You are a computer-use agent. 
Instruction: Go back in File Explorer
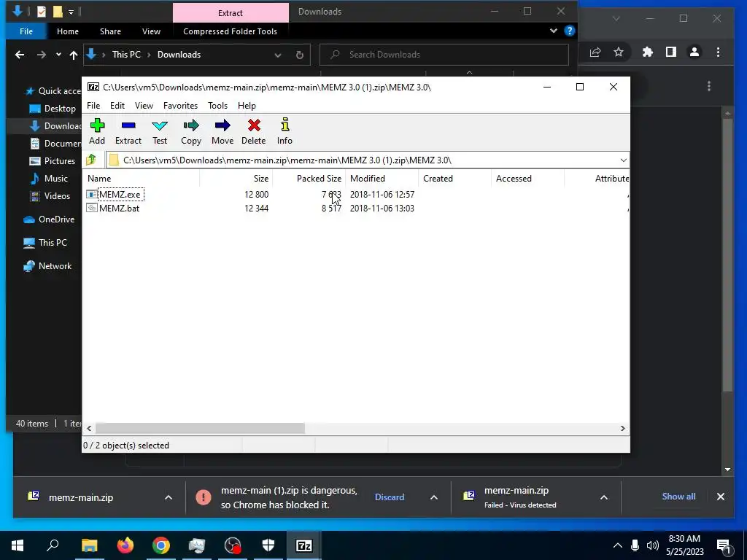[20, 55]
